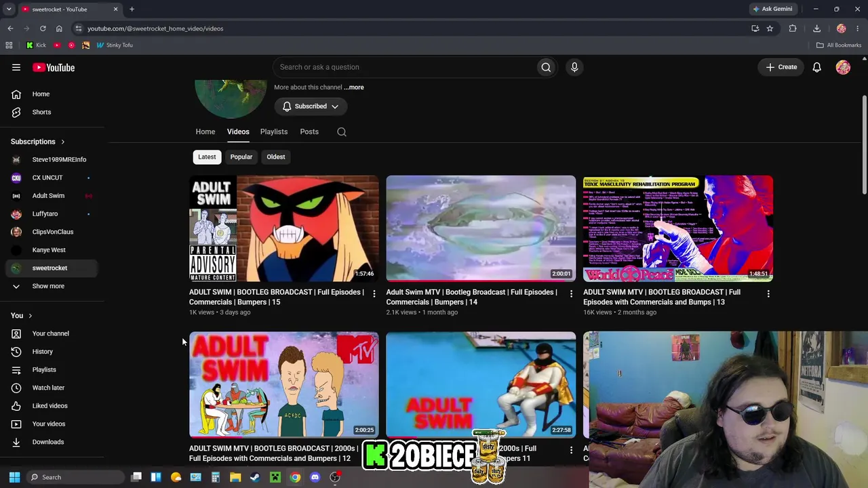Install the page as an app
The height and width of the screenshot is (488, 868).
click(x=755, y=28)
